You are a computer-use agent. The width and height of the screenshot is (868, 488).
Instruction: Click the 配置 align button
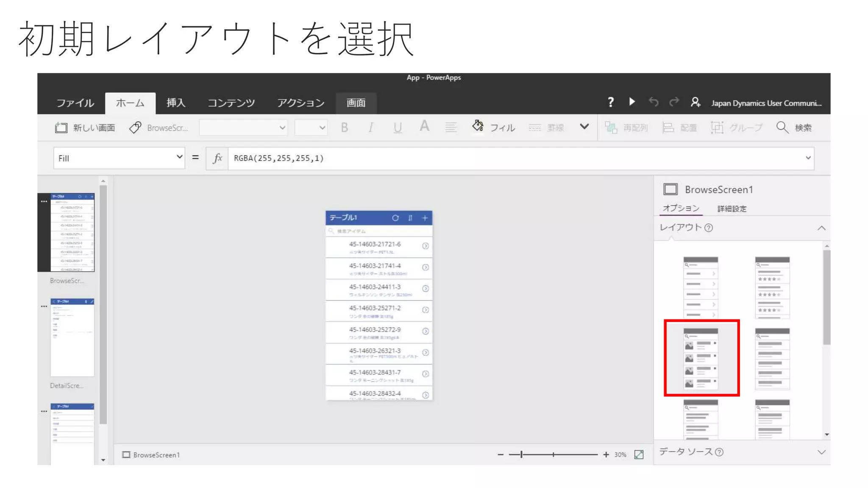pos(679,128)
